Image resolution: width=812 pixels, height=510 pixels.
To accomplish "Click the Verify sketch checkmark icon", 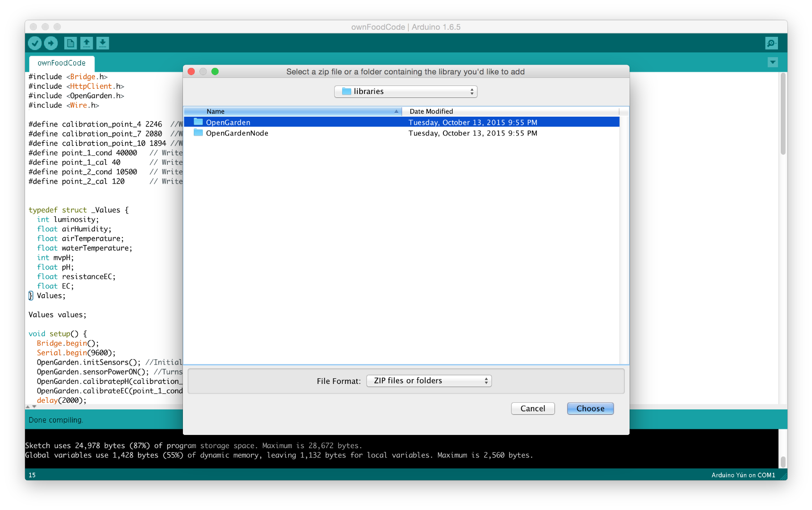I will click(x=35, y=43).
